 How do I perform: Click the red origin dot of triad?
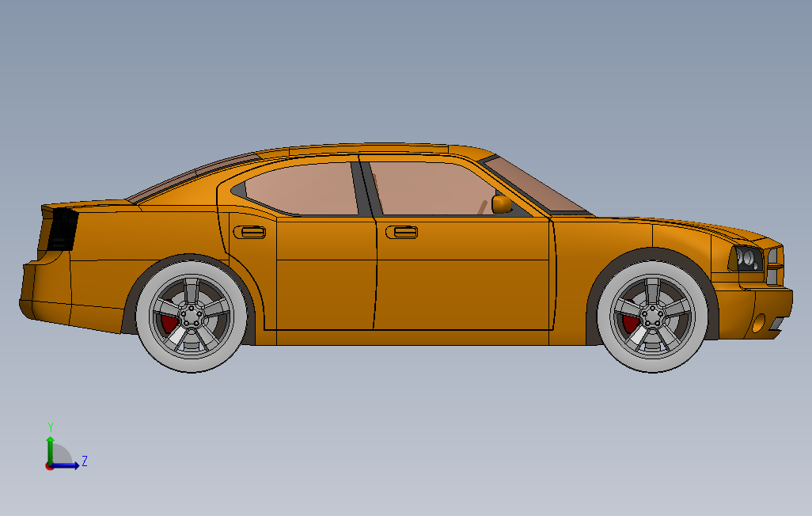pos(49,467)
